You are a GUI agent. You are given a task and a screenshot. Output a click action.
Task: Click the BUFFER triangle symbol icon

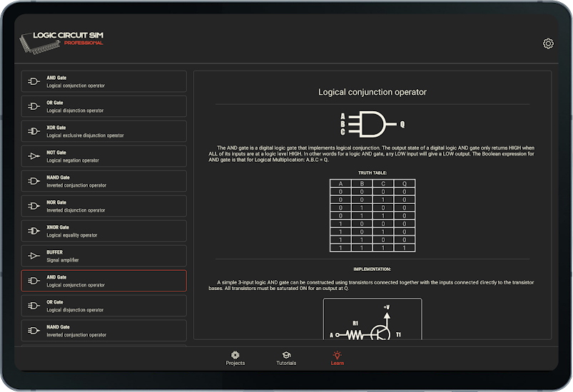click(34, 256)
